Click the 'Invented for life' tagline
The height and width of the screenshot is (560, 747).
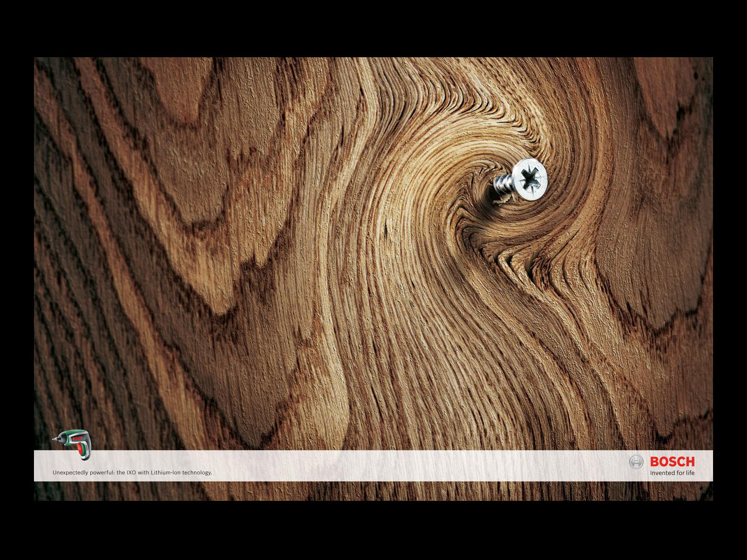pos(672,473)
